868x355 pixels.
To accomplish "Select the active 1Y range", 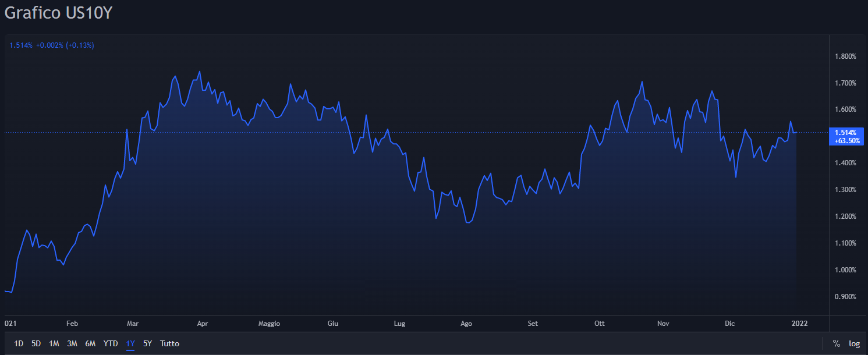I will point(130,343).
